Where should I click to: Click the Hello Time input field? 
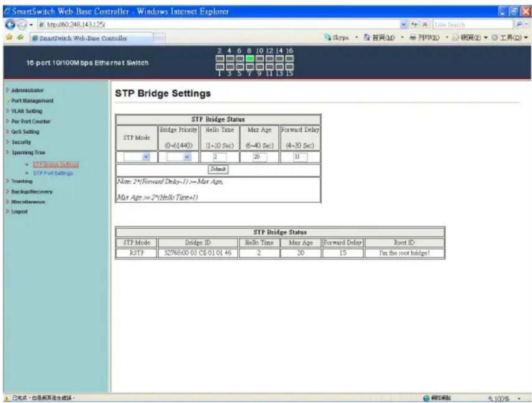220,157
